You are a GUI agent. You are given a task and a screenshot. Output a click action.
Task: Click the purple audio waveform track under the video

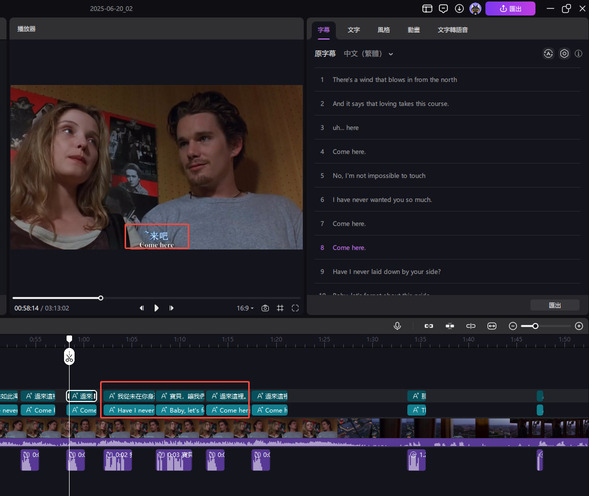294,443
